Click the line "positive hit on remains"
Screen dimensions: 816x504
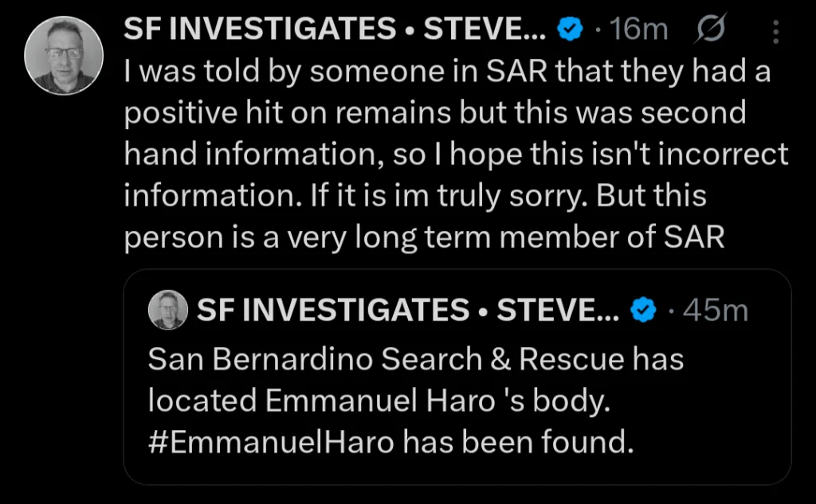[x=435, y=113]
